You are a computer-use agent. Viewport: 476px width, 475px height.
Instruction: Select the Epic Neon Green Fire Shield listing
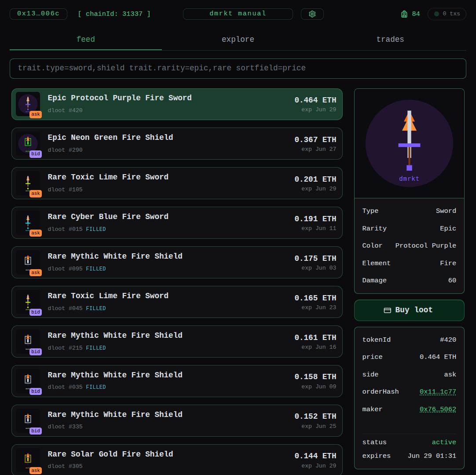click(177, 143)
